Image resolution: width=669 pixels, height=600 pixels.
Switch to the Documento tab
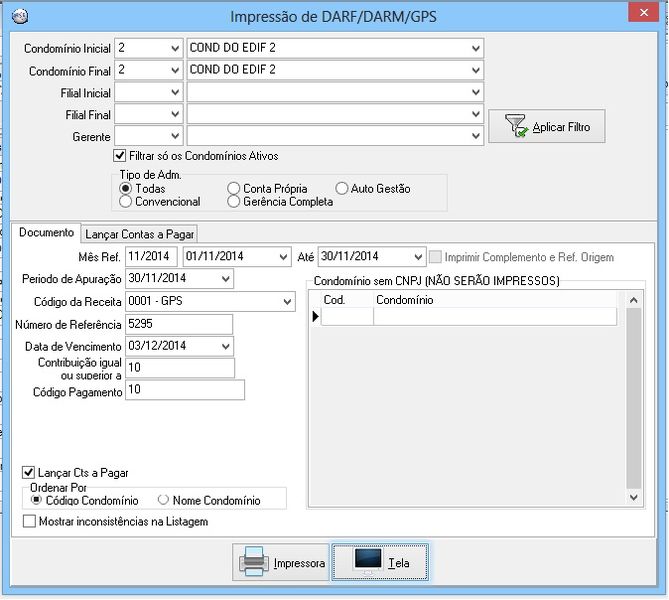click(46, 233)
